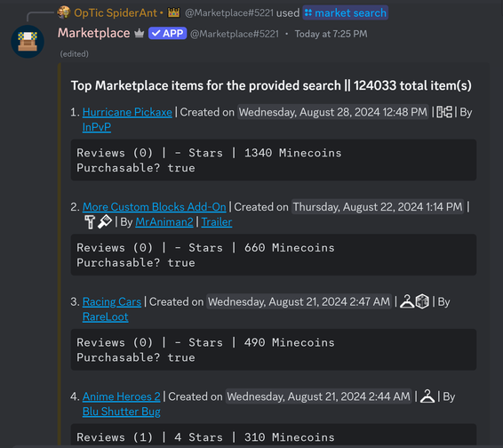Click the gold crown icon after OpTic SpiderAnt
Screen dimensions: 503x448
(173, 12)
